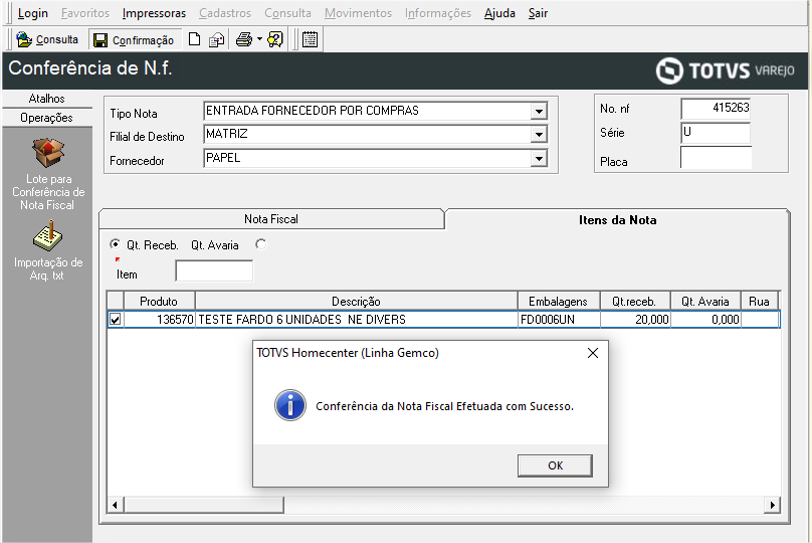The height and width of the screenshot is (543, 812).
Task: Click OK in the success dialog
Action: tap(555, 465)
